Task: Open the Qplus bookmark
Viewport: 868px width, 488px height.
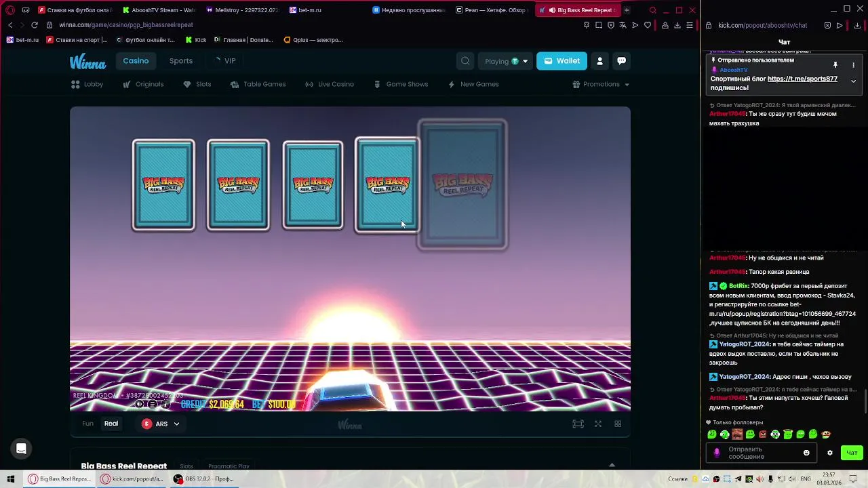Action: point(313,40)
